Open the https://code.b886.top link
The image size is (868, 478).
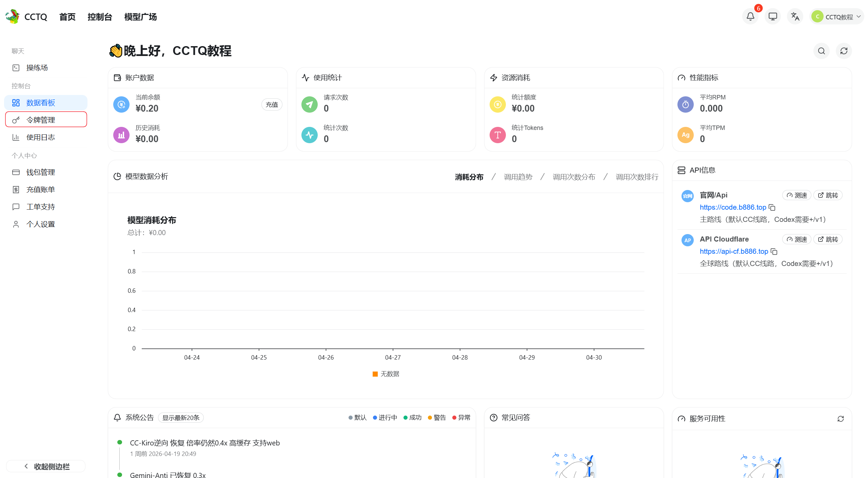coord(733,207)
